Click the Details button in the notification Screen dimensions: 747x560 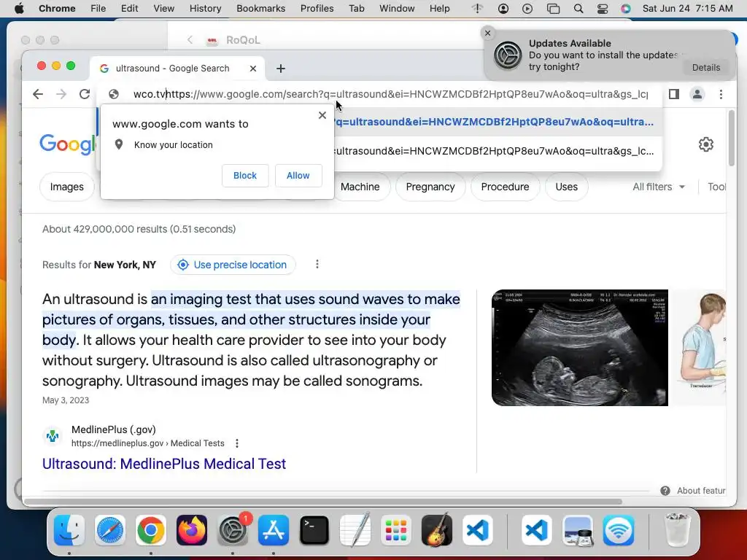pos(706,68)
